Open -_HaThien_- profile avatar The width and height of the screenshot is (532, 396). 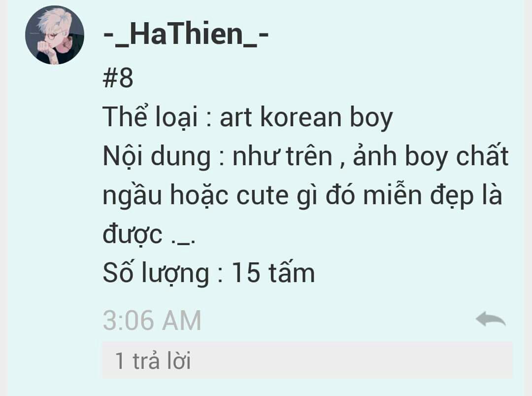55,35
